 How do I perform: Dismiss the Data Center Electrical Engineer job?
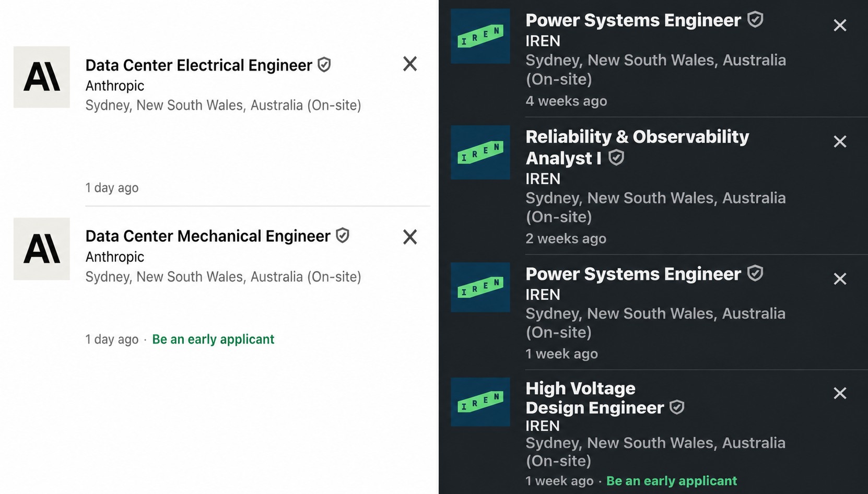click(410, 64)
